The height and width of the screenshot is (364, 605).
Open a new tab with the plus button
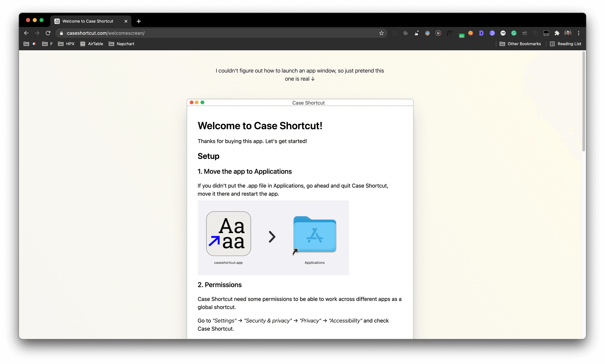pyautogui.click(x=139, y=21)
